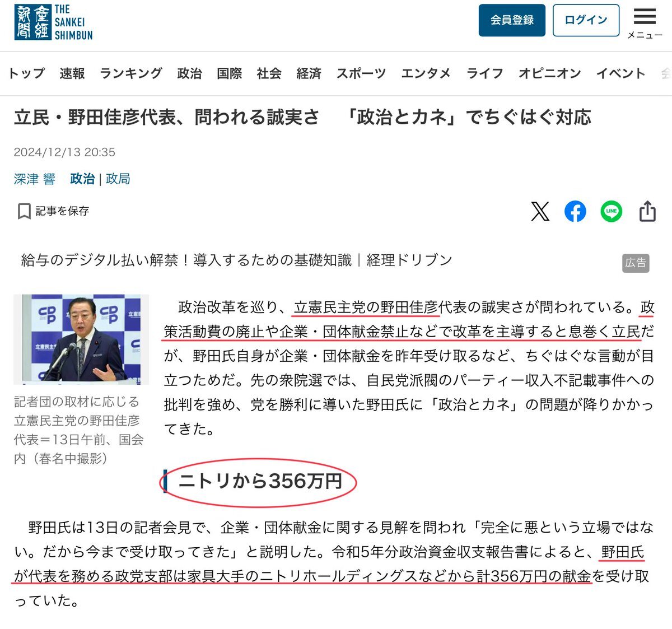This screenshot has height=629, width=672.
Task: Open author link 深津 響
Action: click(x=35, y=179)
